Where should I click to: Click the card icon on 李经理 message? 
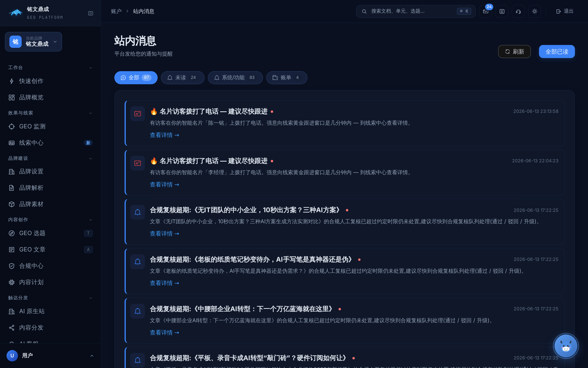[138, 163]
